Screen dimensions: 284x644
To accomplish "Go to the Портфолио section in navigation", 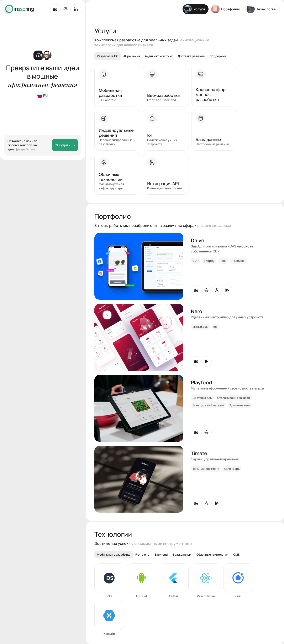I will point(227,9).
